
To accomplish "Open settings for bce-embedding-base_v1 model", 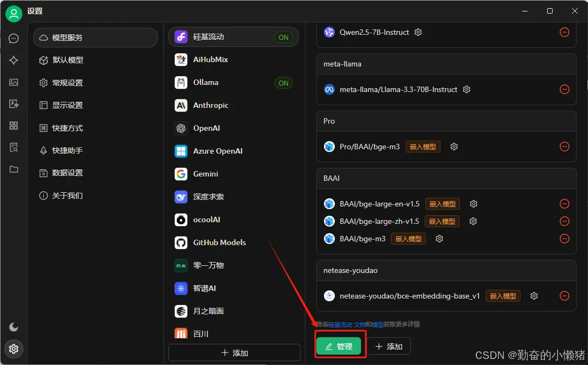I will pyautogui.click(x=534, y=296).
